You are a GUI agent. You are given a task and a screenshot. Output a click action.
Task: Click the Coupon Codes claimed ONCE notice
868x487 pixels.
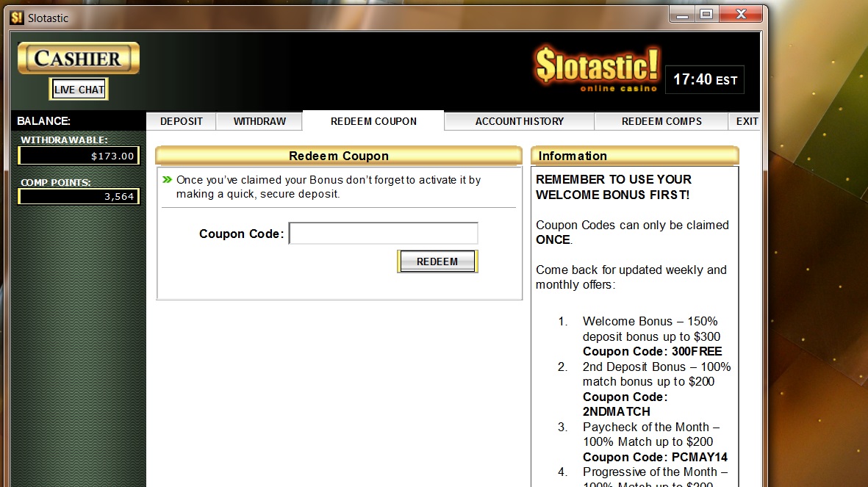(632, 232)
